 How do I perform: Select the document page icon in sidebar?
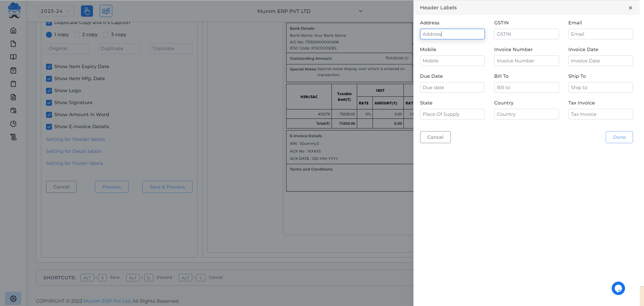13,44
